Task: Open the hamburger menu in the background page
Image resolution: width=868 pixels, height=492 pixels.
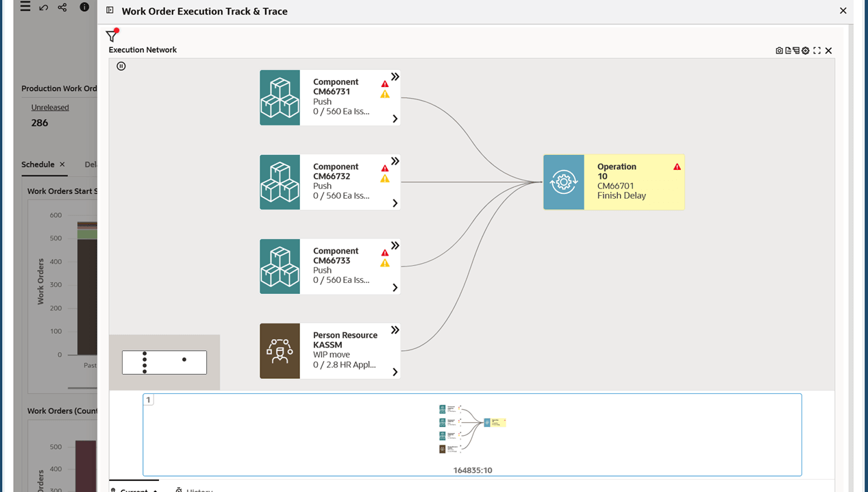Action: coord(25,7)
